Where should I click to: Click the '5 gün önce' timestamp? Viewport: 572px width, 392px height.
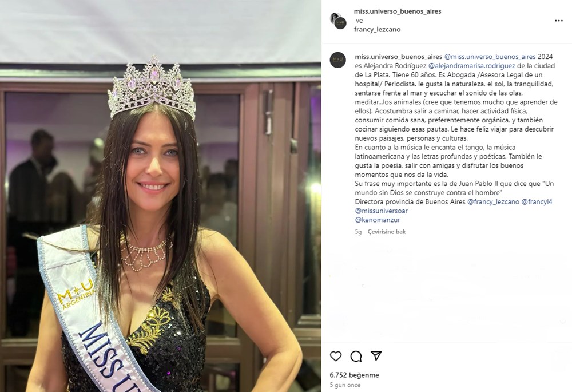(x=345, y=385)
